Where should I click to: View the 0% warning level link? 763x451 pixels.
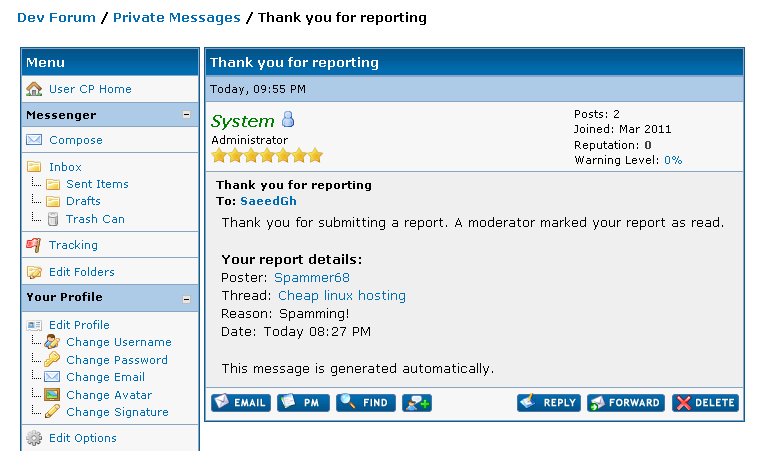point(673,160)
